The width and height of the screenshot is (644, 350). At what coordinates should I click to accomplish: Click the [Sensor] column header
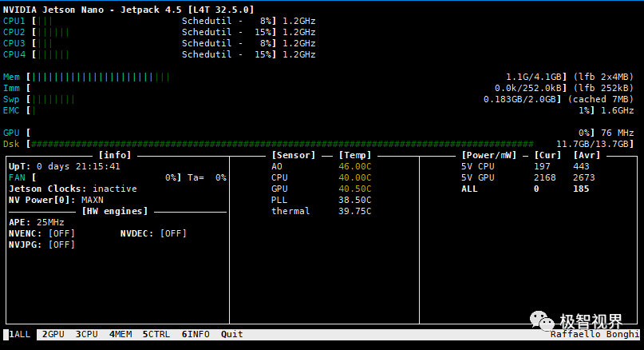(x=293, y=155)
